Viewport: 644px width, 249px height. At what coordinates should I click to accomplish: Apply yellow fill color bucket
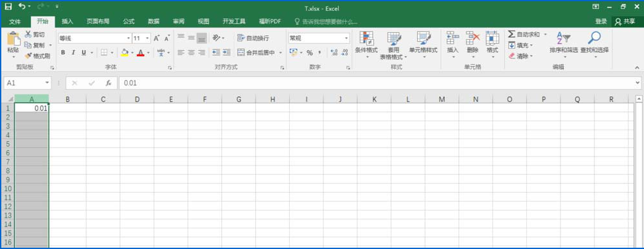pos(125,53)
